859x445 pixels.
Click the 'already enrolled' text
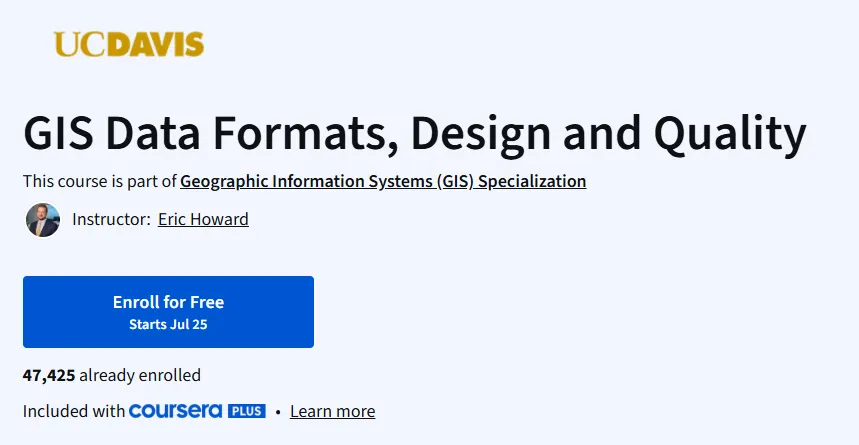(140, 375)
